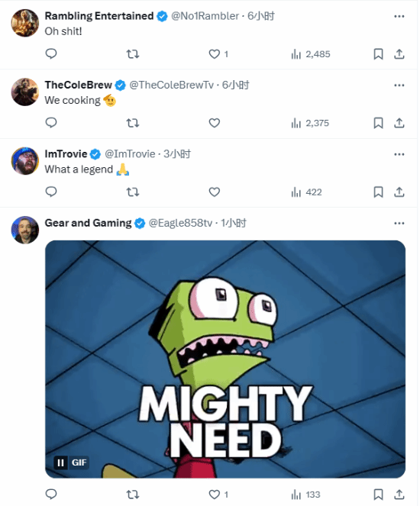420x506 pixels.
Task: Click TheColeBrew's profile avatar
Action: pyautogui.click(x=25, y=92)
